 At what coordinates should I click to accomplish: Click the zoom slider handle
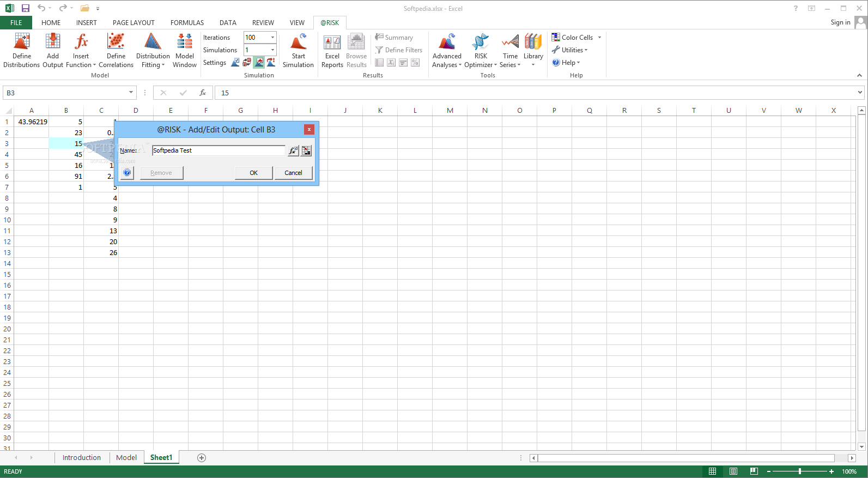point(800,471)
